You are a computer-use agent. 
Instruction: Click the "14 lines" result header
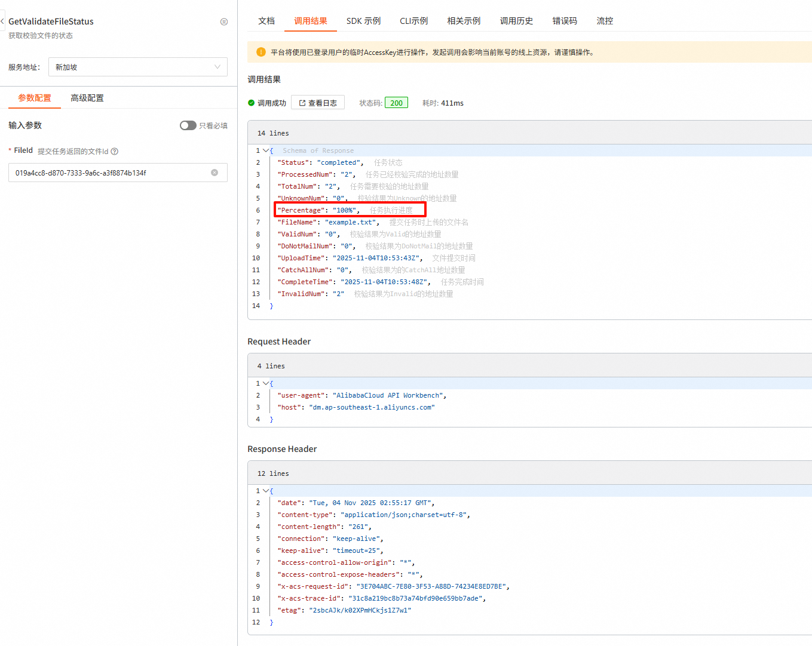point(273,133)
